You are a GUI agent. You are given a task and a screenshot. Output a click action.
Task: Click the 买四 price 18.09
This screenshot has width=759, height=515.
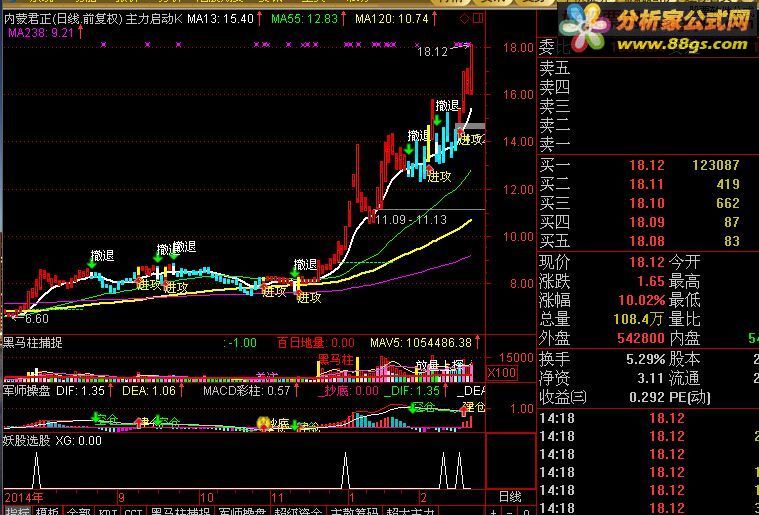[647, 222]
